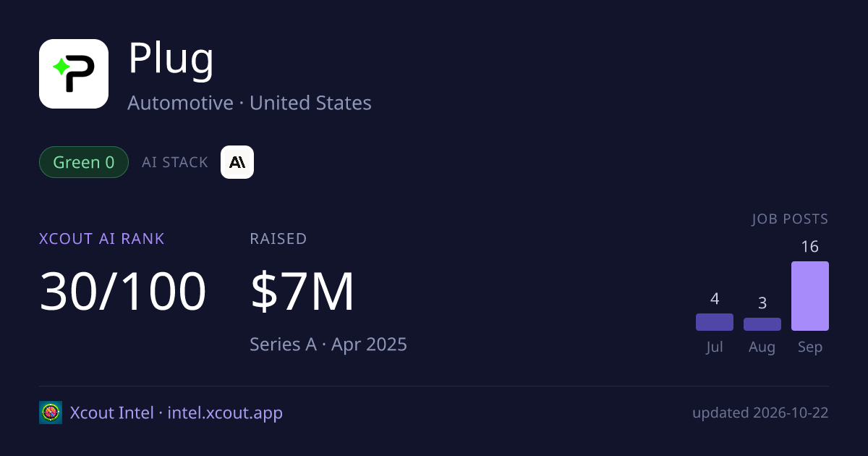
Task: Select the Green 0 badge
Action: pos(84,162)
